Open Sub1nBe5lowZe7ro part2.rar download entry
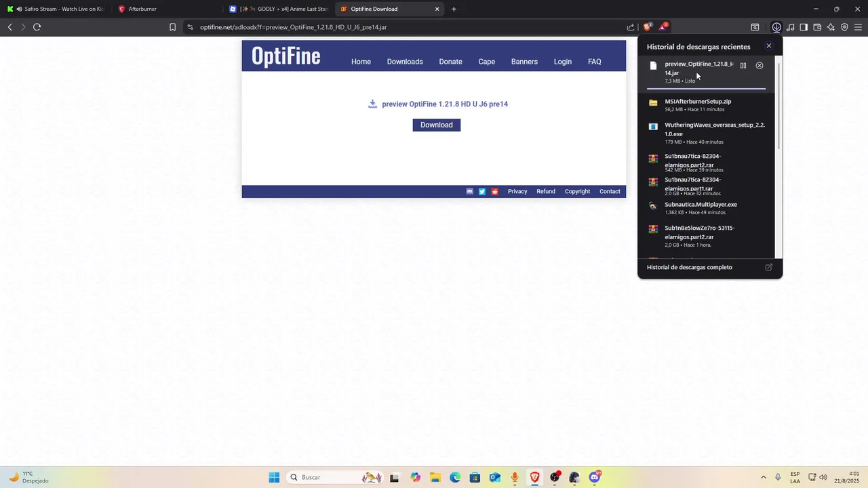 [707, 236]
